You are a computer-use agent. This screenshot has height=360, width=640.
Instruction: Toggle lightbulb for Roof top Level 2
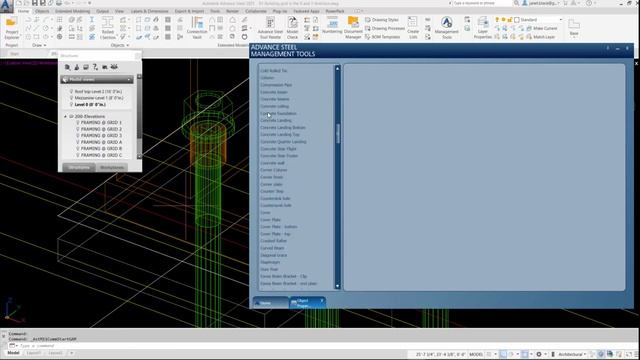click(x=71, y=91)
